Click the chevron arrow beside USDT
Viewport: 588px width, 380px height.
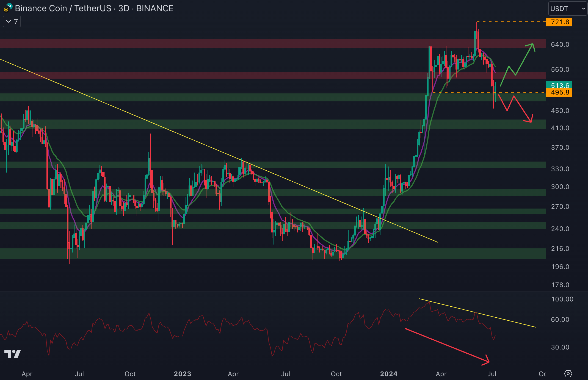tap(583, 9)
